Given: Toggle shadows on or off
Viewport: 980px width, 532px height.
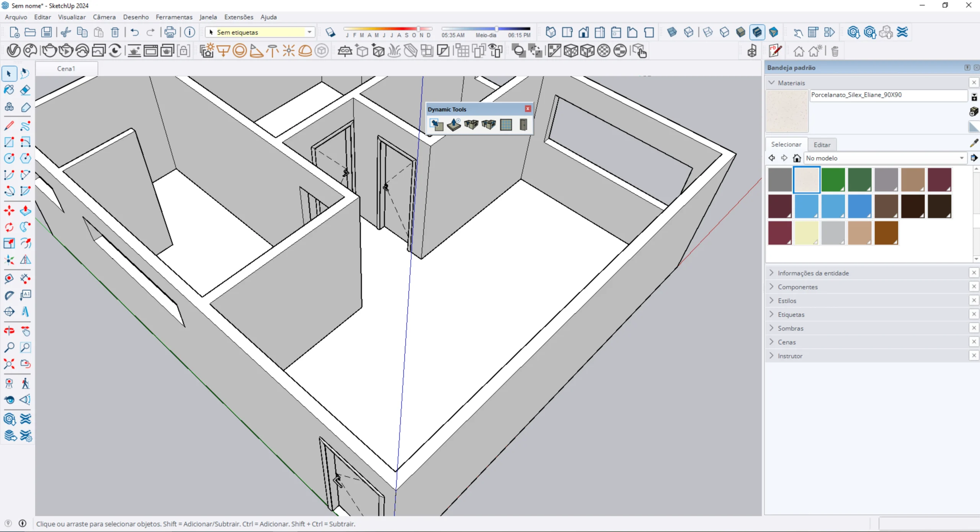Looking at the screenshot, I should (x=330, y=32).
